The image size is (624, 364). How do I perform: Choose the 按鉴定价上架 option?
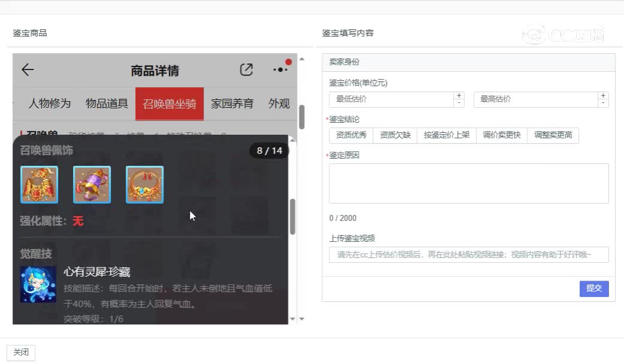[x=446, y=135]
